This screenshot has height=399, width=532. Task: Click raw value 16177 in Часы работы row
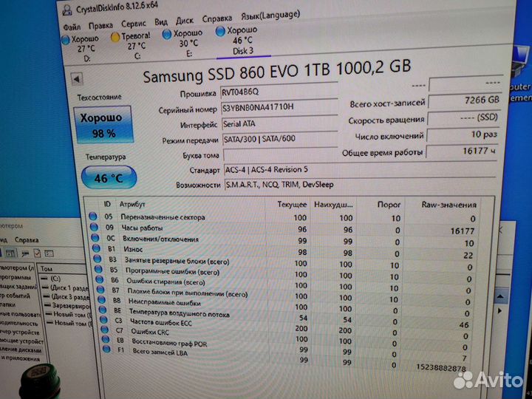click(462, 231)
